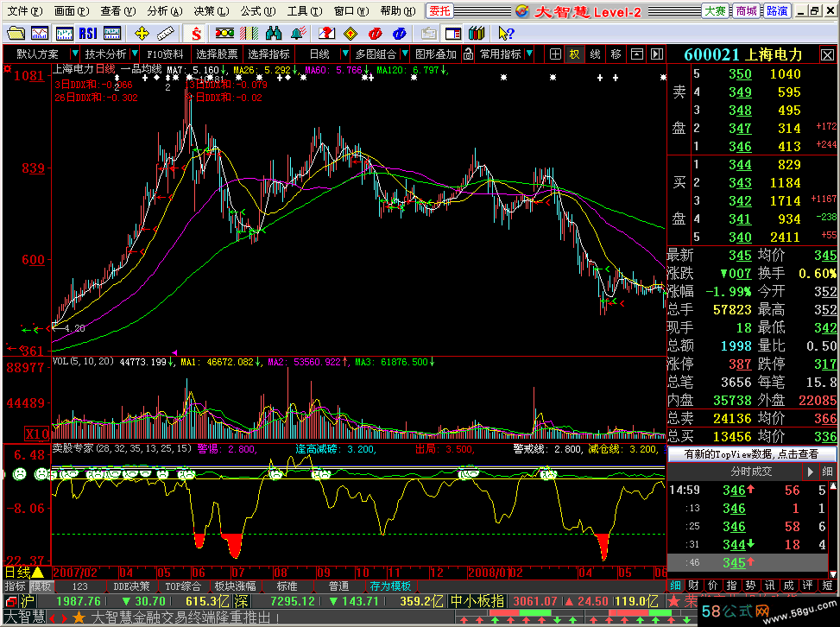Open the 分析(A) menu

[x=165, y=11]
